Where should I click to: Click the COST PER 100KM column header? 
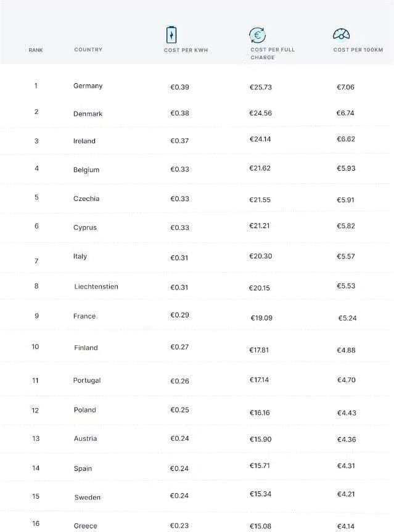pos(358,49)
